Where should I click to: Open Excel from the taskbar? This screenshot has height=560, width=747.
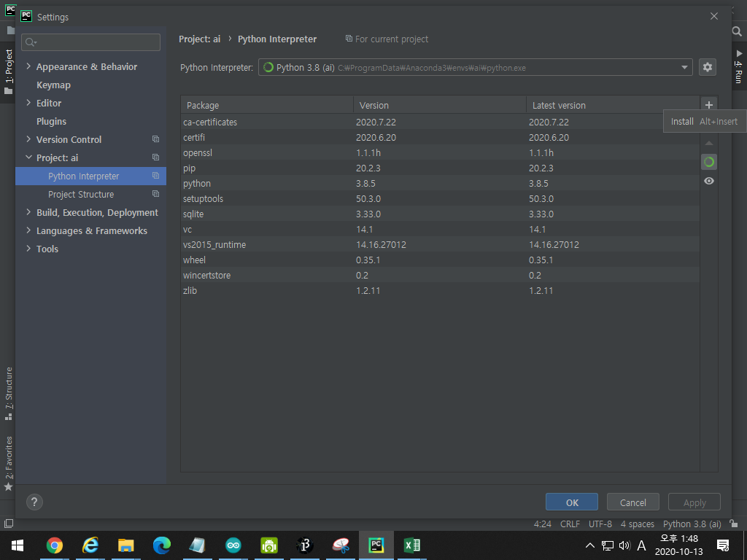coord(411,545)
